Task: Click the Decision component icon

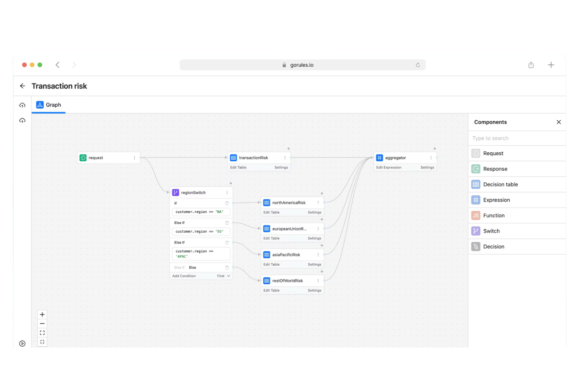Action: (x=476, y=246)
